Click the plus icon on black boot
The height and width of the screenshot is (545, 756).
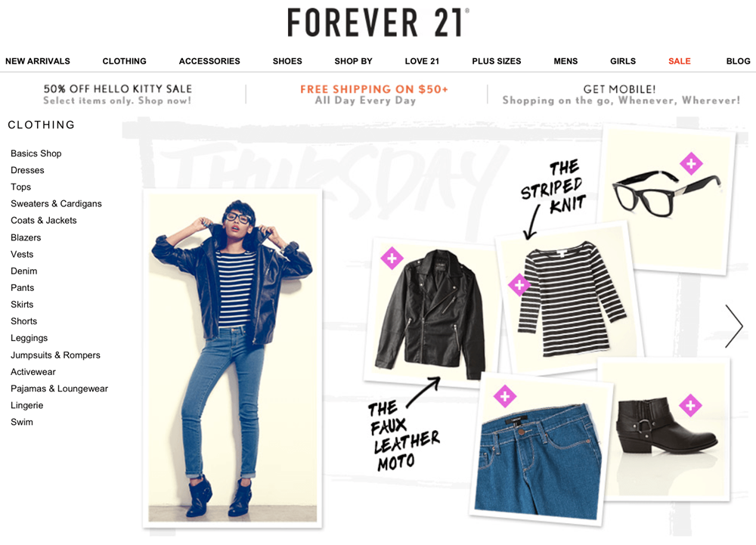(690, 406)
